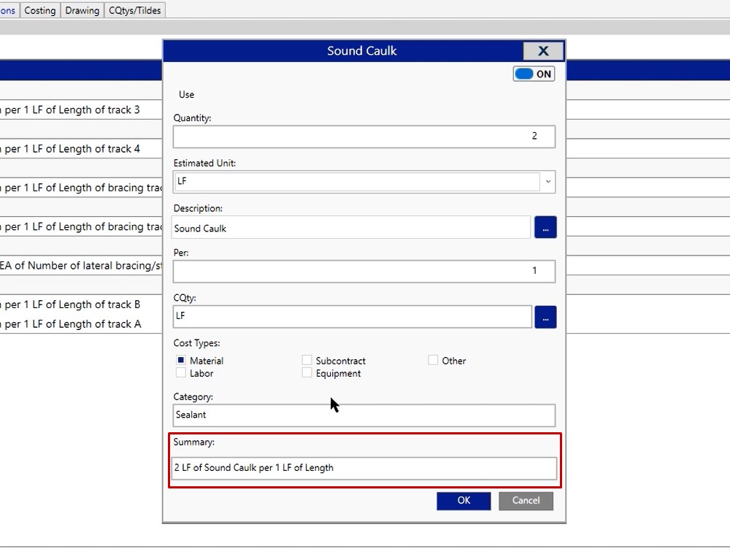
Task: Focus the Description text field
Action: 351,228
